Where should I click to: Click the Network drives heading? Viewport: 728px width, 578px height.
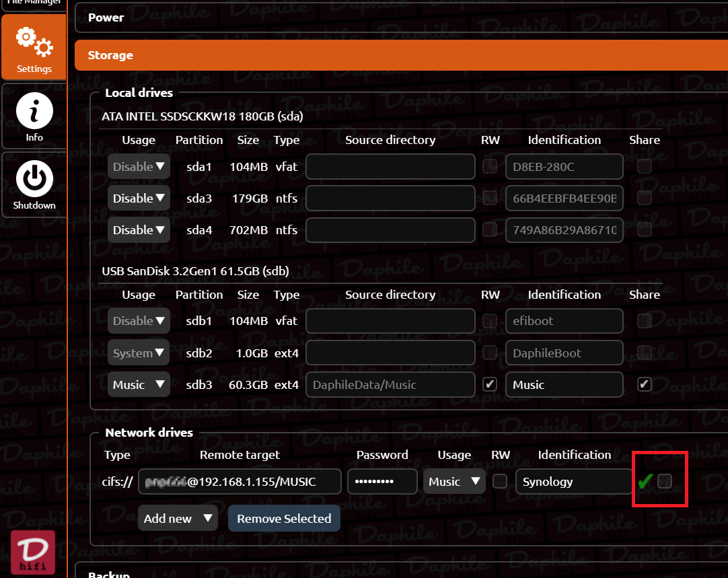[x=149, y=433]
